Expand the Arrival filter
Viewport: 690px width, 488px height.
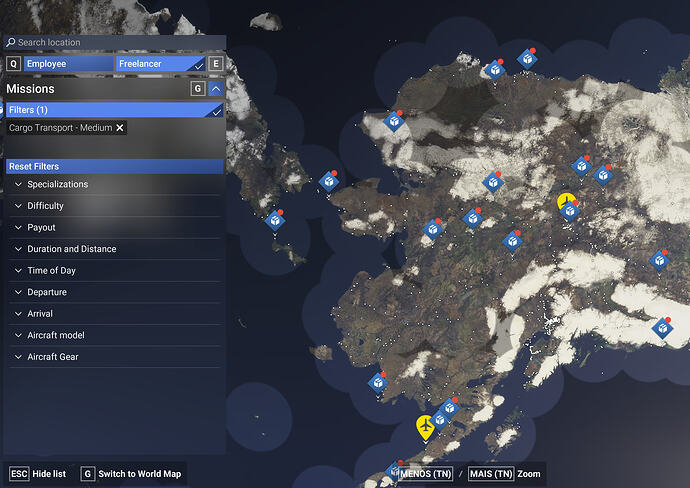pyautogui.click(x=115, y=314)
